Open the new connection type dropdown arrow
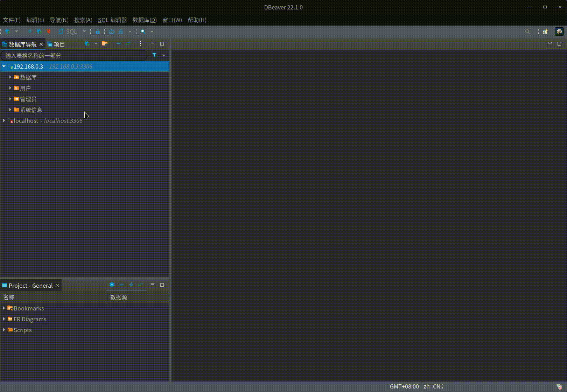This screenshot has width=567, height=392. (16, 31)
